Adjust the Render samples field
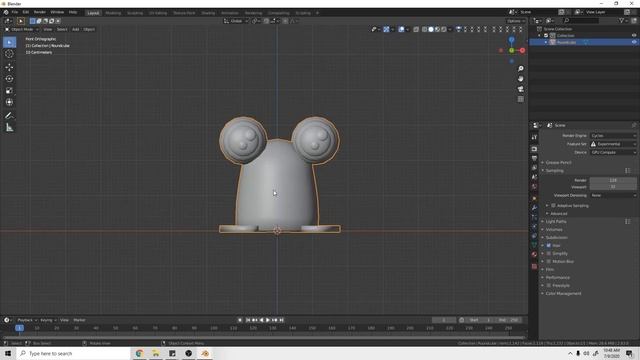 point(613,180)
